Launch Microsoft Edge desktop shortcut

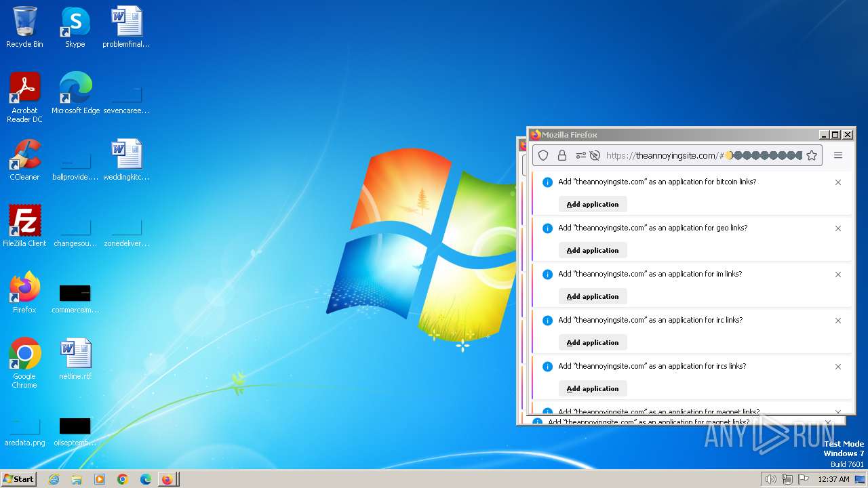75,94
